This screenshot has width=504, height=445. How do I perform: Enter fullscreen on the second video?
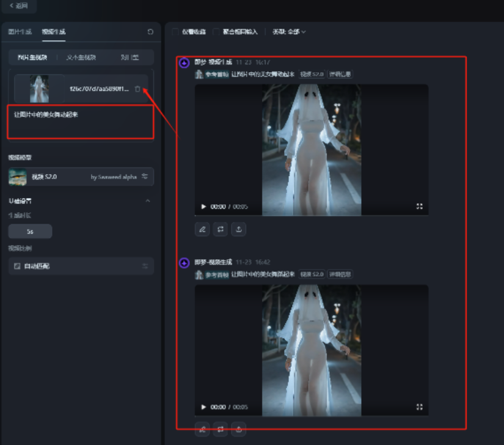tap(419, 407)
